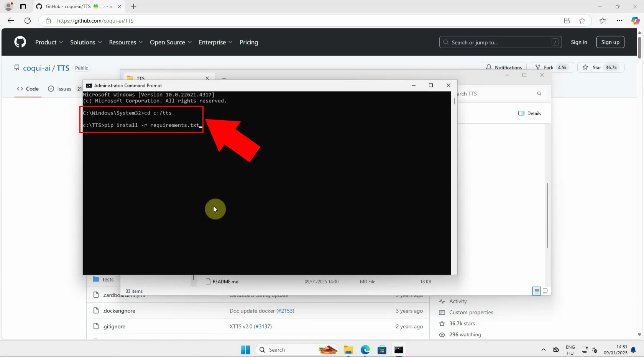644x357 pixels.
Task: Close the TTS File Explorer tab
Action: point(207,78)
